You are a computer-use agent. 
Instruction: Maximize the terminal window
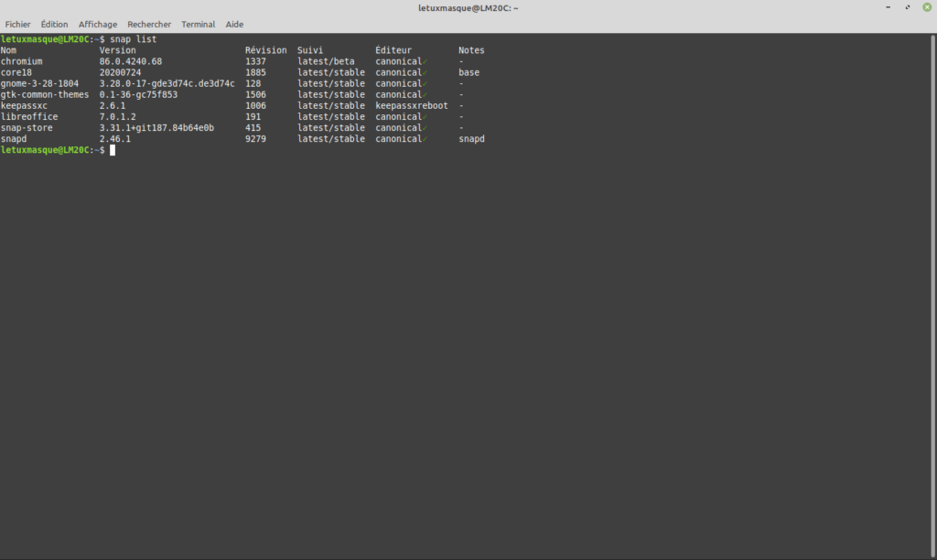pos(909,7)
